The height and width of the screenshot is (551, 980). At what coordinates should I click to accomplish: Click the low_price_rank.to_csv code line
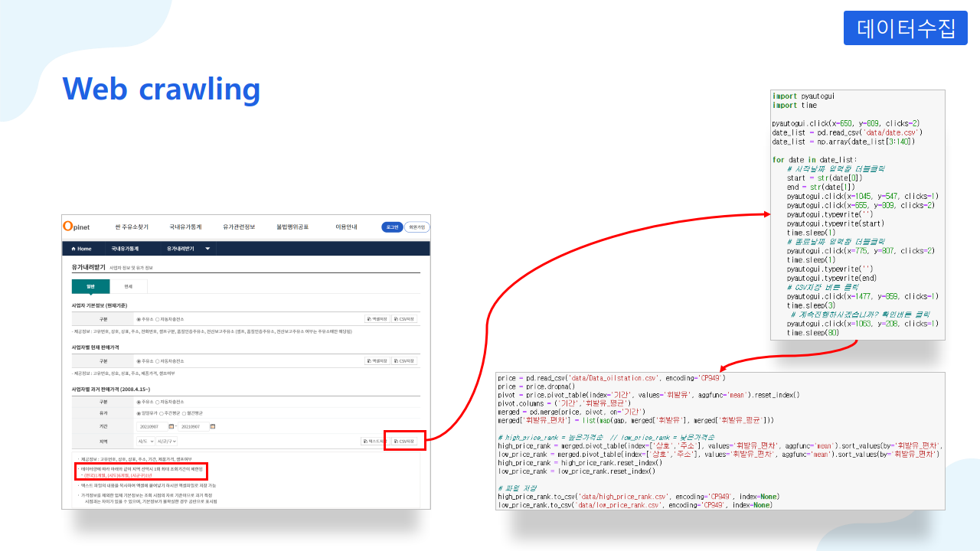[x=637, y=505]
